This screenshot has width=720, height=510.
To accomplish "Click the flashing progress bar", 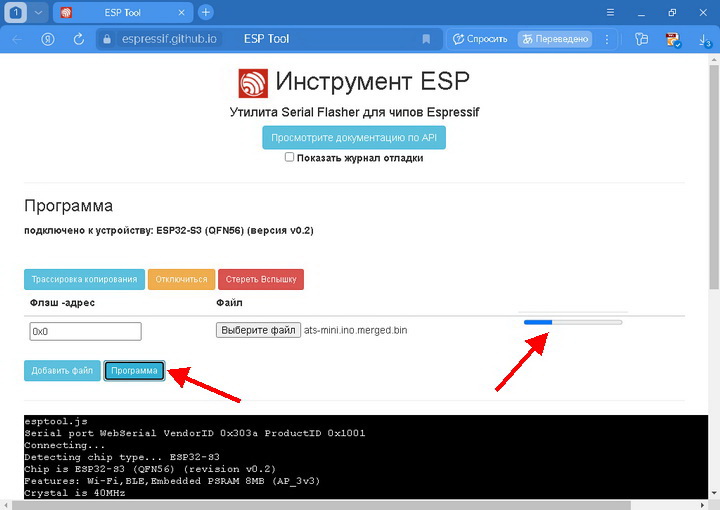I will [573, 322].
